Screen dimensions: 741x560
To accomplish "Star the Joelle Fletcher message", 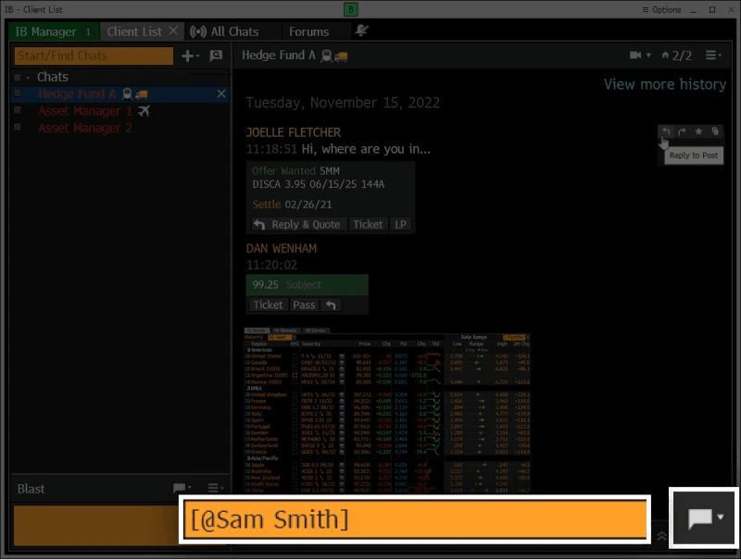I will [698, 132].
